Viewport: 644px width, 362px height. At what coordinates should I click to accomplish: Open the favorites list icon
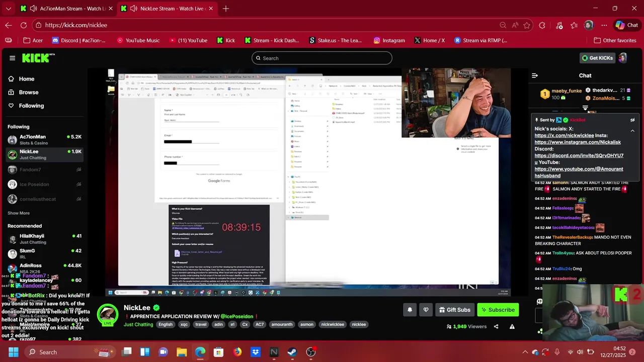coord(574,25)
